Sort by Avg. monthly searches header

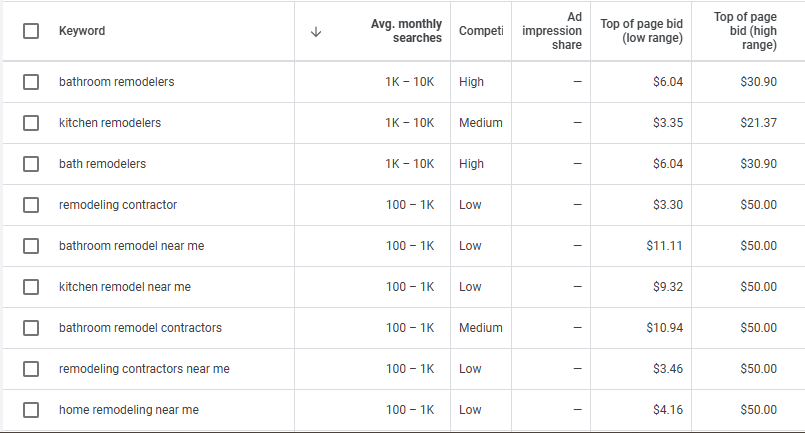click(x=406, y=31)
